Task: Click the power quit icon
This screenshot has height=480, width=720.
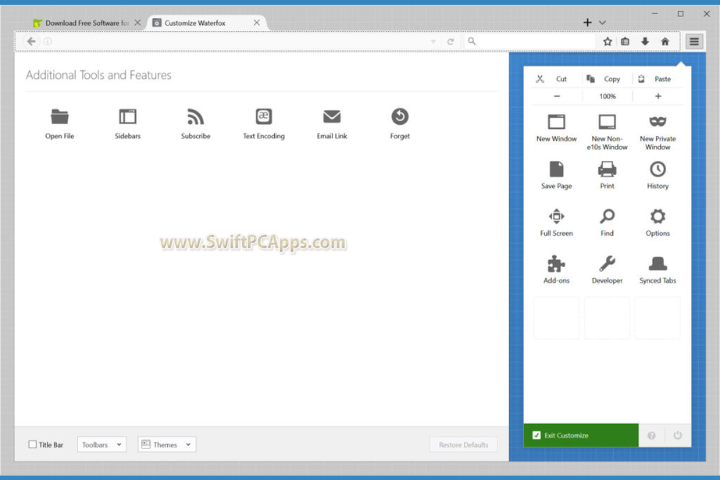Action: pyautogui.click(x=677, y=435)
